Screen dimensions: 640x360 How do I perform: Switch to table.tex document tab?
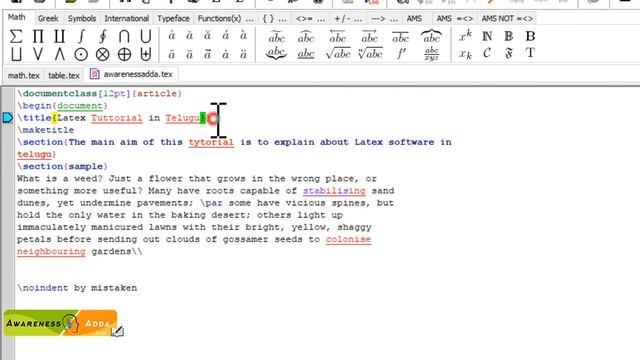[64, 76]
